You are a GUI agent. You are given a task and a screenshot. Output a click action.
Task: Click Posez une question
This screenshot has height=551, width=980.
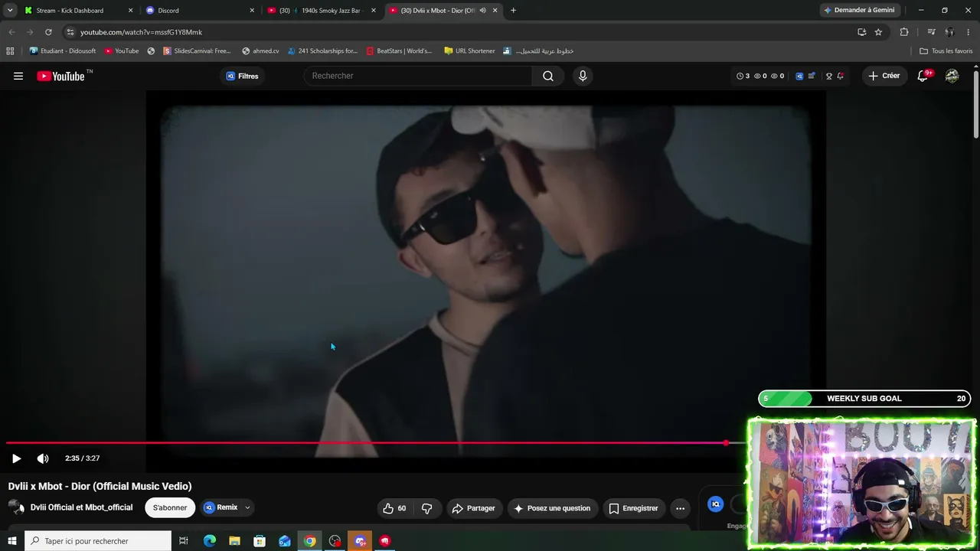click(x=552, y=508)
